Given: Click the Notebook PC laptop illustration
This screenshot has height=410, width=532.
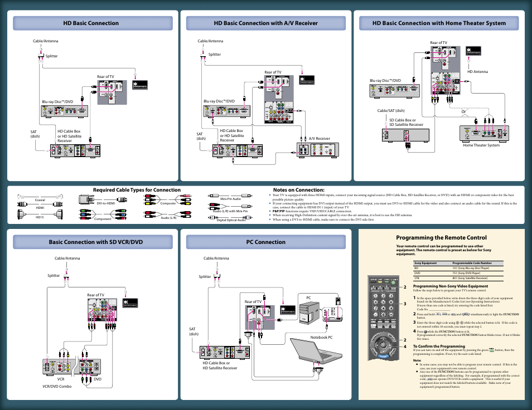Looking at the screenshot, I should point(316,350).
